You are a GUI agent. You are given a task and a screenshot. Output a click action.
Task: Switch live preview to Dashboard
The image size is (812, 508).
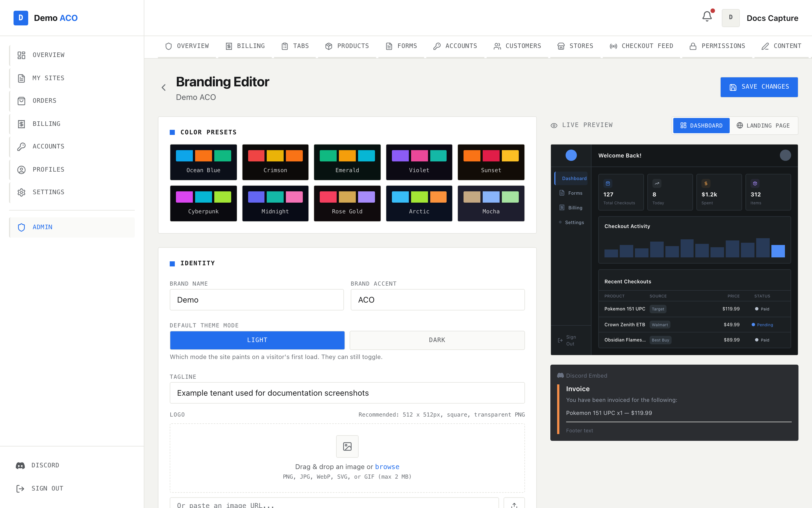pyautogui.click(x=701, y=125)
